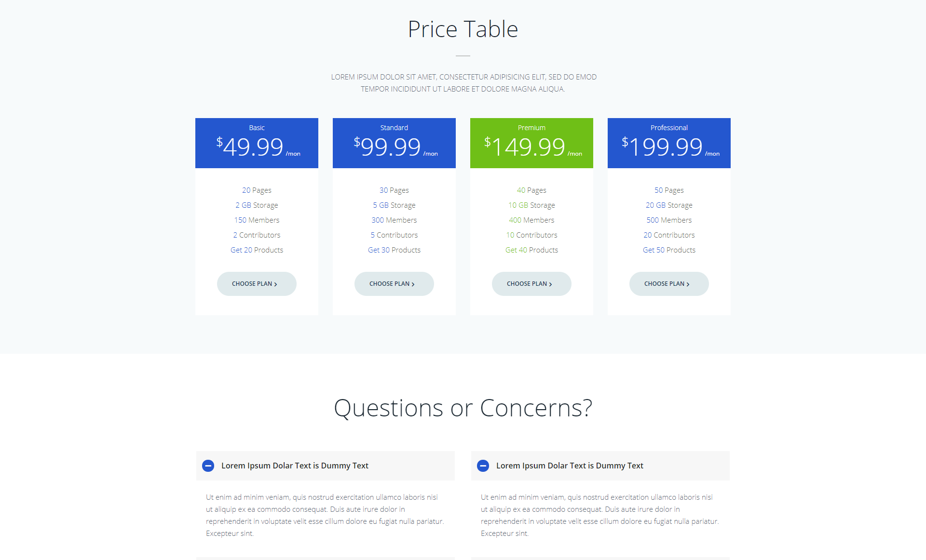Click the "Price Table" heading
The height and width of the screenshot is (560, 926).
[463, 29]
